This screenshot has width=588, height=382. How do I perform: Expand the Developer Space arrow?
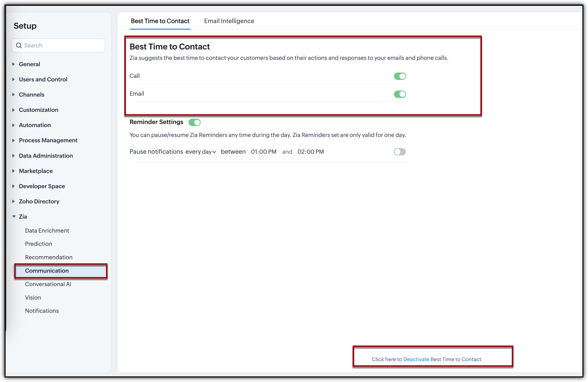13,186
